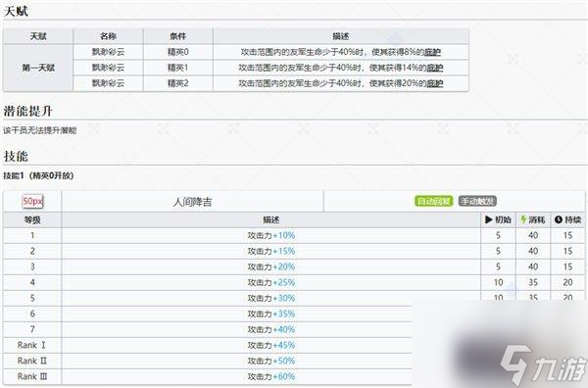Screen dimensions: 588x388
Task: Click the clock icon beside 持续
Action: [x=559, y=219]
